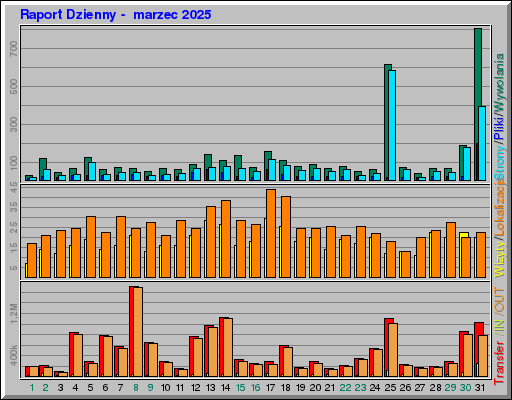
Task: Click the '/OUT' legend label
Action: click(x=499, y=301)
